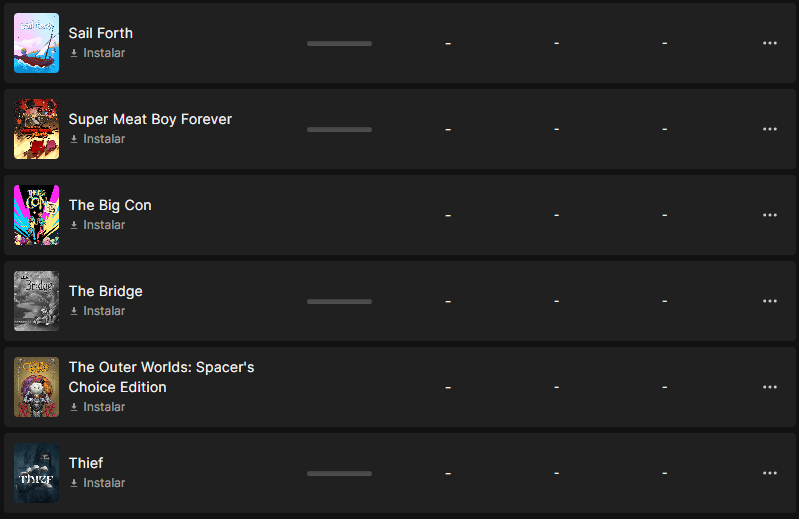Open more options for Sail Forth
Image resolution: width=799 pixels, height=519 pixels.
[769, 43]
